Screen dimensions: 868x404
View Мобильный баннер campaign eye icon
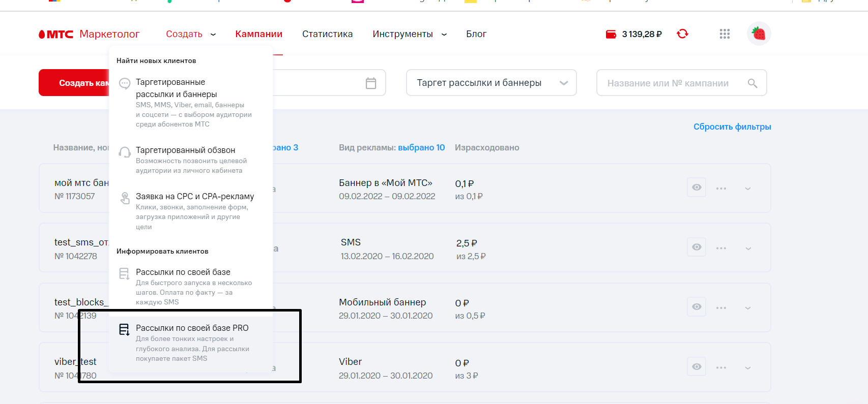point(697,307)
